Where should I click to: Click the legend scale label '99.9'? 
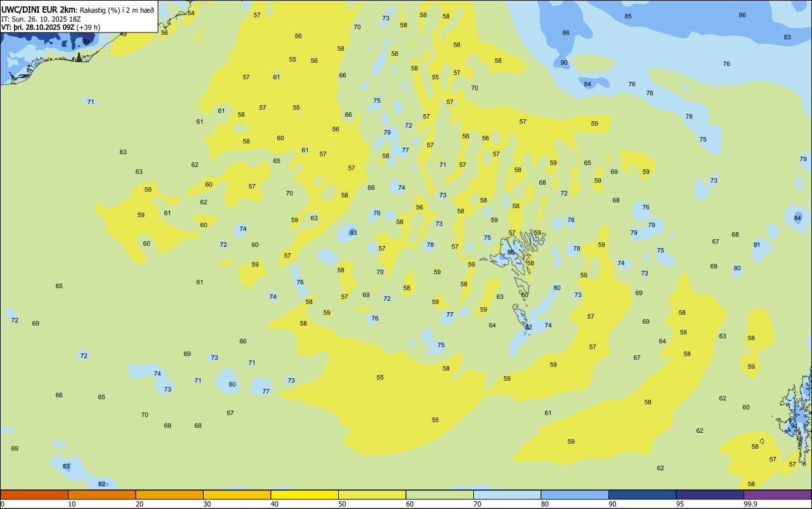(x=750, y=504)
